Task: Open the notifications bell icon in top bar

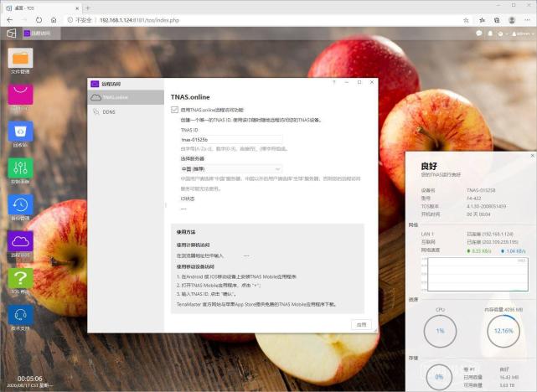Action: pos(490,34)
